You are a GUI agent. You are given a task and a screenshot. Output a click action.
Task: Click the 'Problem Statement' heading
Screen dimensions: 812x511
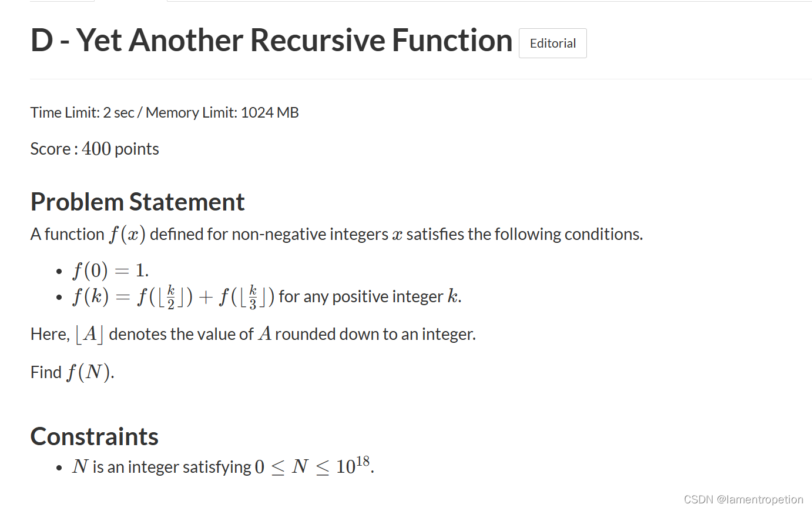pyautogui.click(x=137, y=202)
